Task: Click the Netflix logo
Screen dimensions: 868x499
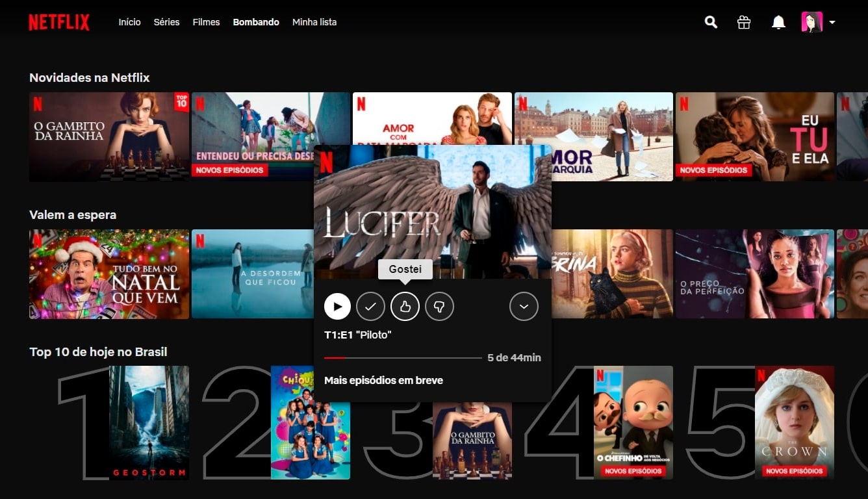Action: tap(59, 22)
